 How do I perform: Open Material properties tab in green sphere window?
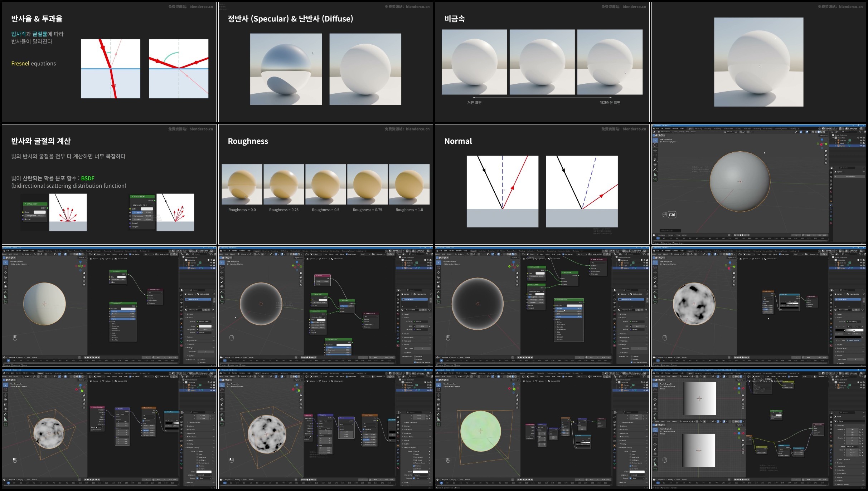[x=615, y=468]
